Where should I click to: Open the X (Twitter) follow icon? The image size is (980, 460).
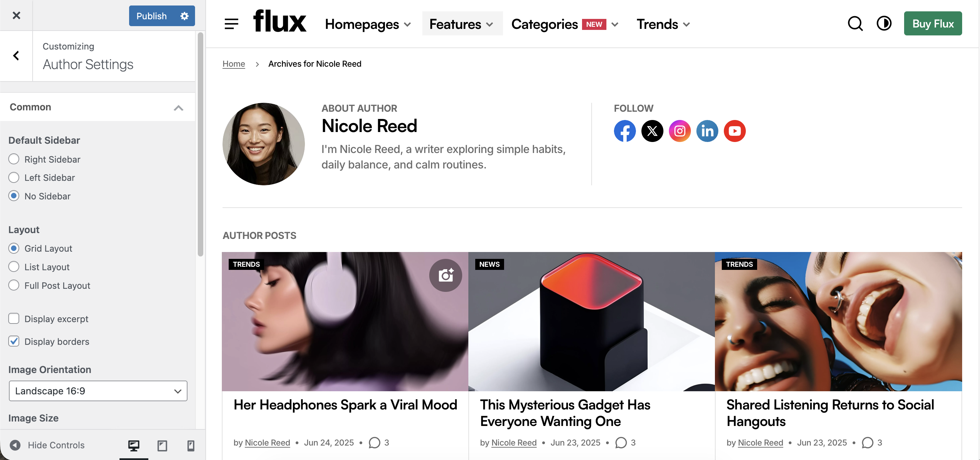click(x=652, y=131)
